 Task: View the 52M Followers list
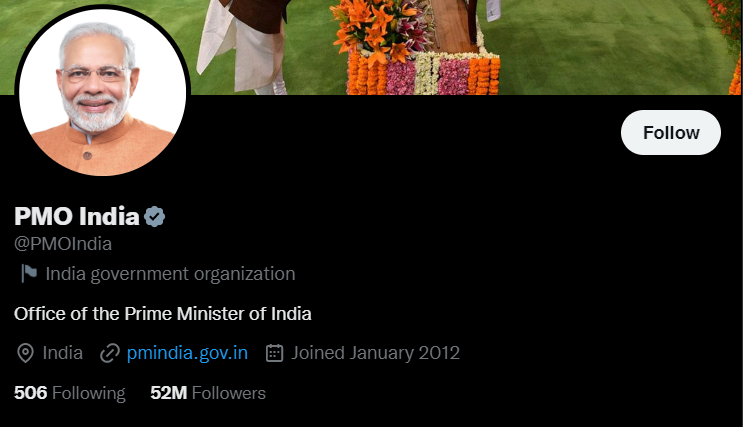click(x=208, y=393)
